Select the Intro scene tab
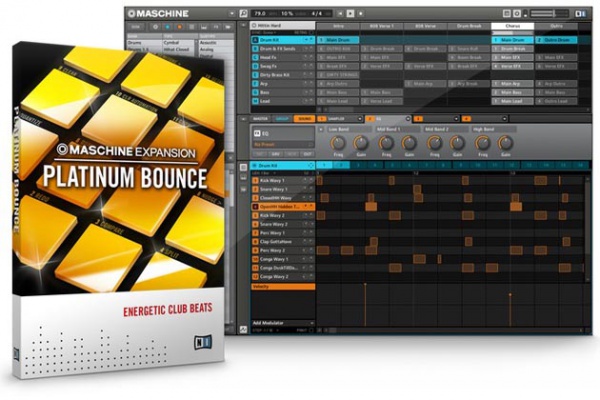Image resolution: width=600 pixels, height=400 pixels. (338, 26)
